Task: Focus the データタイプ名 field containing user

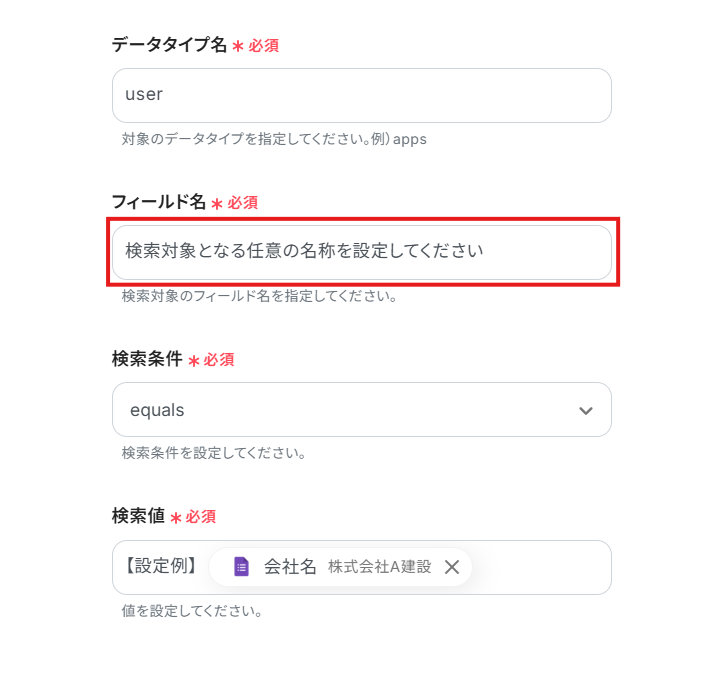Action: tap(361, 95)
